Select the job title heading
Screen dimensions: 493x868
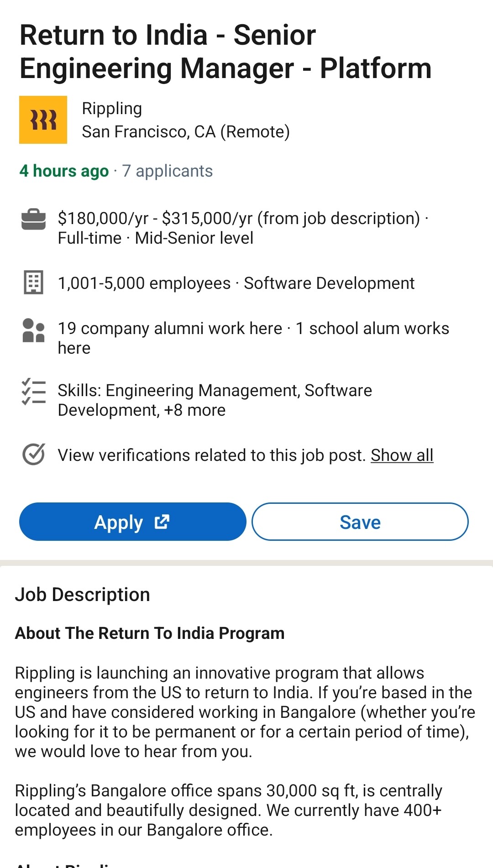[x=226, y=51]
